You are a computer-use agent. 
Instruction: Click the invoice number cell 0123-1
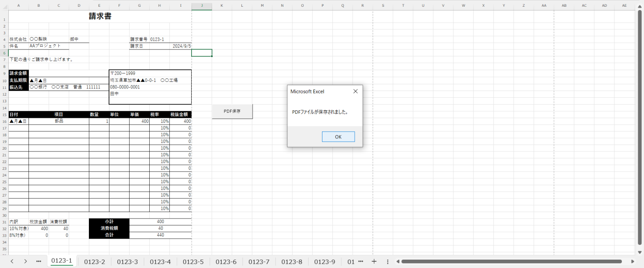pos(157,39)
